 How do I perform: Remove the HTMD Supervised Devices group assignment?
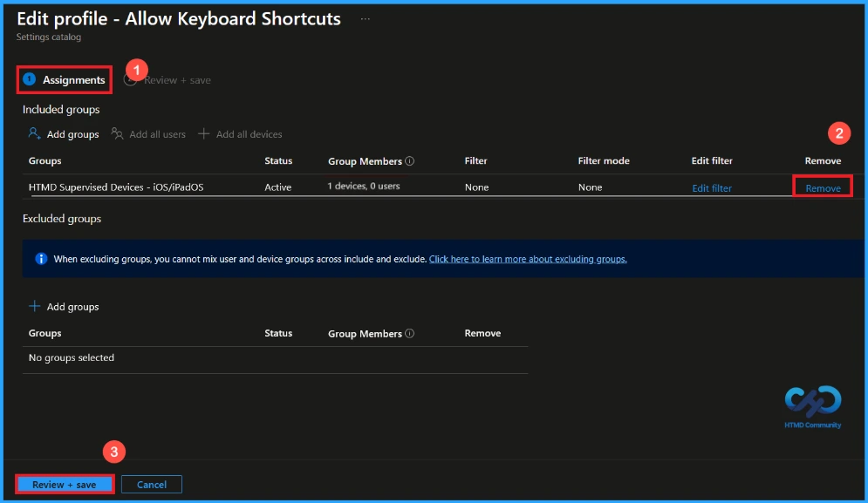click(x=823, y=187)
